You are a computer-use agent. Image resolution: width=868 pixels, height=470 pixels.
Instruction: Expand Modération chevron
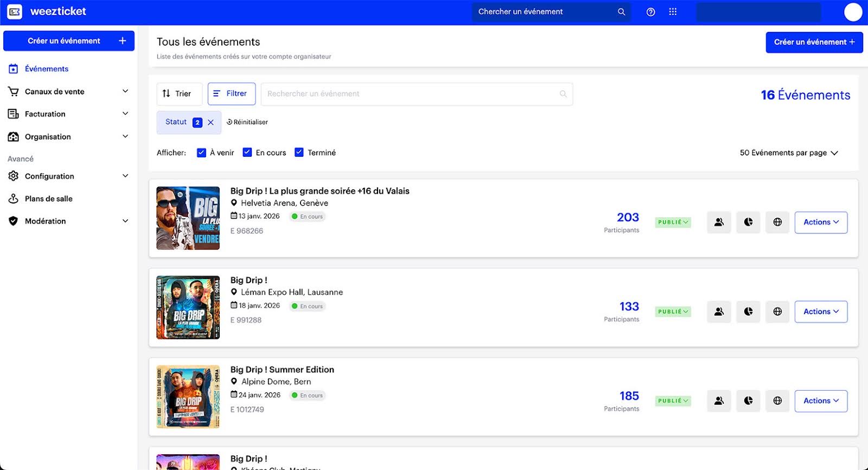[x=125, y=221]
